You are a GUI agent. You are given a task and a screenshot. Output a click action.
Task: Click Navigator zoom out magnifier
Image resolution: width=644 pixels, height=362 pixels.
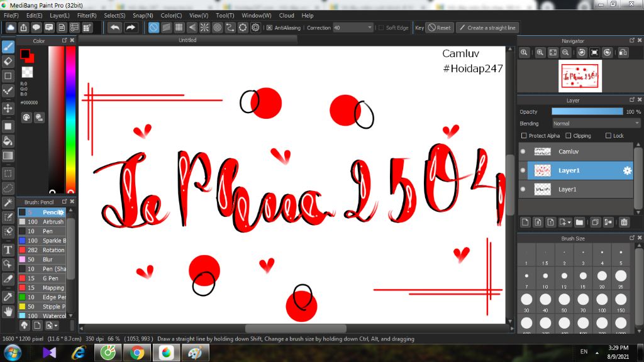pyautogui.click(x=565, y=53)
